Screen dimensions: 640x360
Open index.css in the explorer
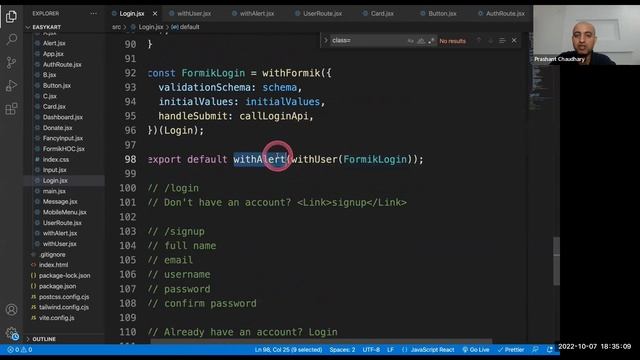point(56,159)
